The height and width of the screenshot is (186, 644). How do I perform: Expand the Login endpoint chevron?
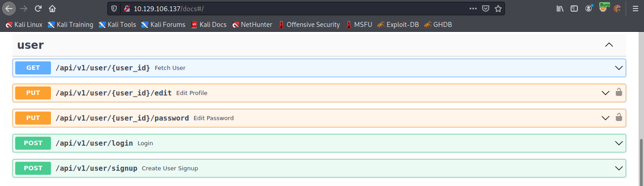point(619,143)
